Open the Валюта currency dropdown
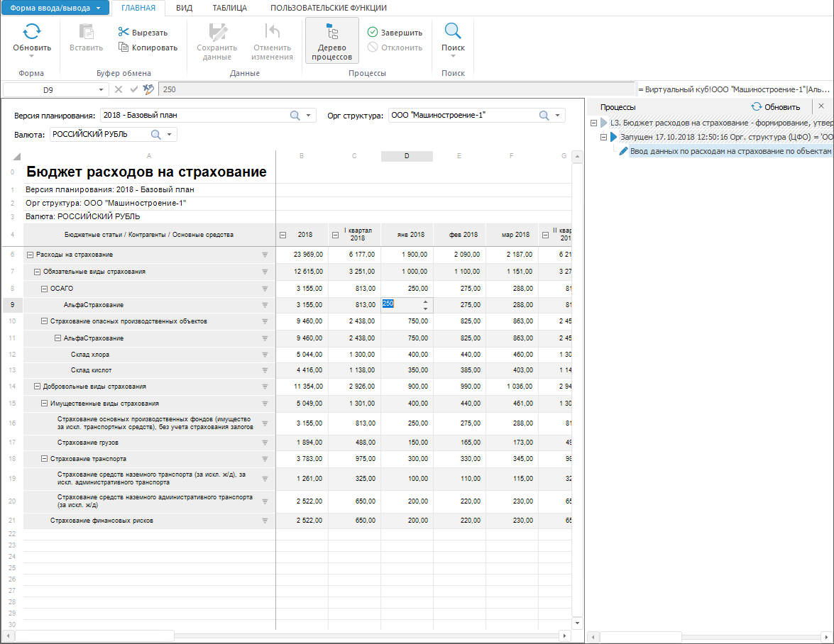This screenshot has height=644, width=834. (x=169, y=134)
